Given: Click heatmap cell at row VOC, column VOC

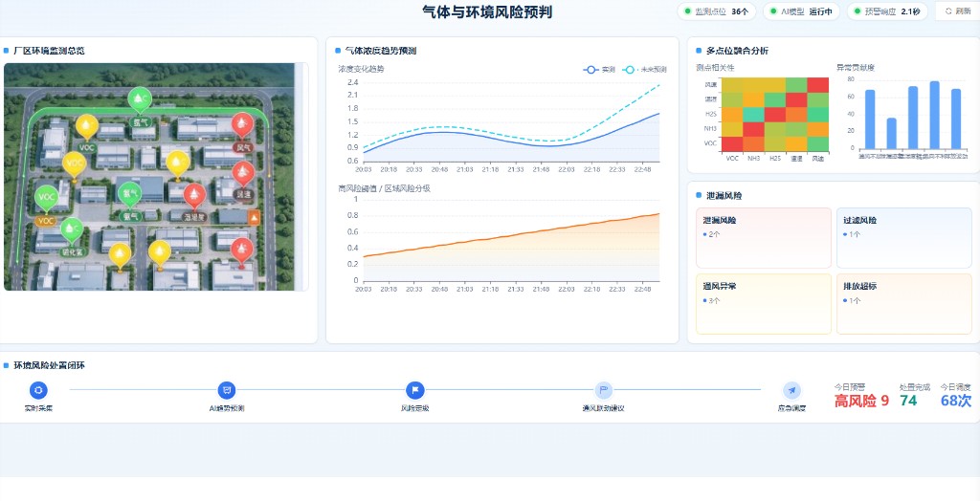Looking at the screenshot, I should (x=732, y=144).
